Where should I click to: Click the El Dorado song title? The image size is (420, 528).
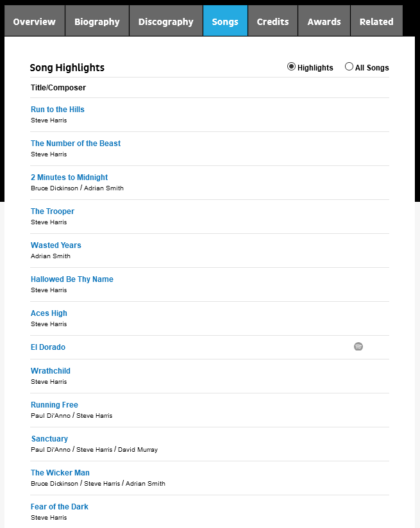[48, 347]
